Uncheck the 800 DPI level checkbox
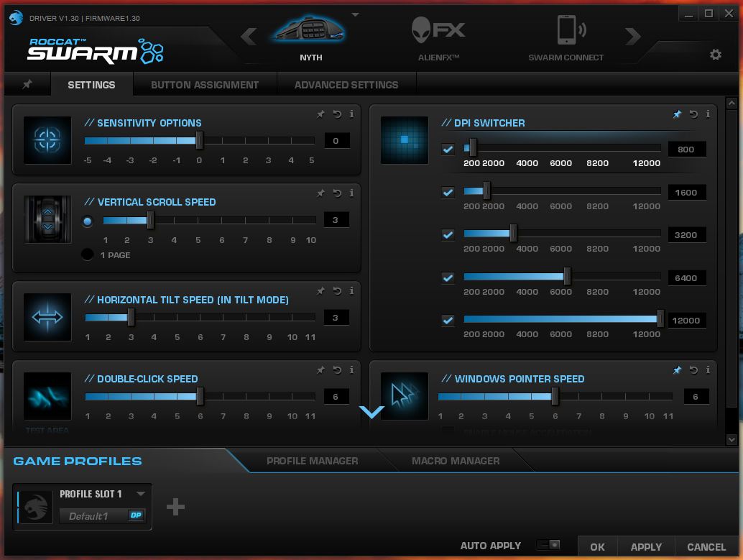This screenshot has width=743, height=560. (x=448, y=150)
